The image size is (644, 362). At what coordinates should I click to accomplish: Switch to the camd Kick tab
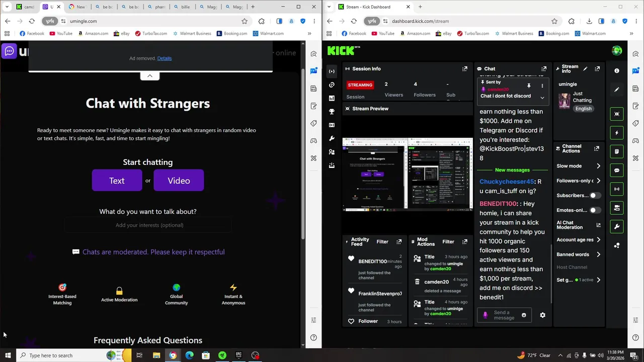point(25,7)
